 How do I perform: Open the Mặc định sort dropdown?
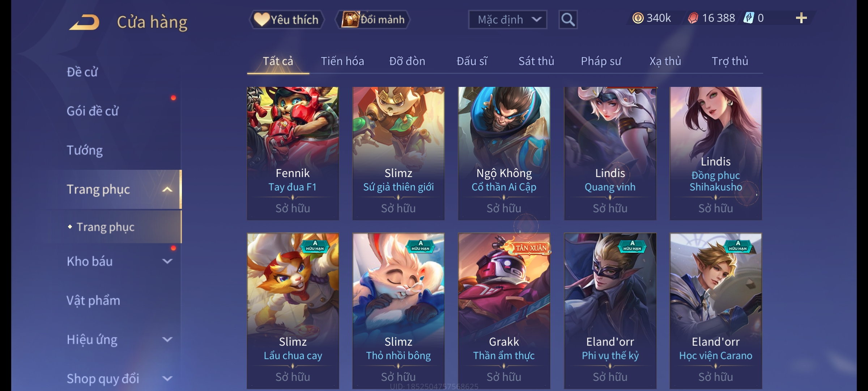point(507,20)
